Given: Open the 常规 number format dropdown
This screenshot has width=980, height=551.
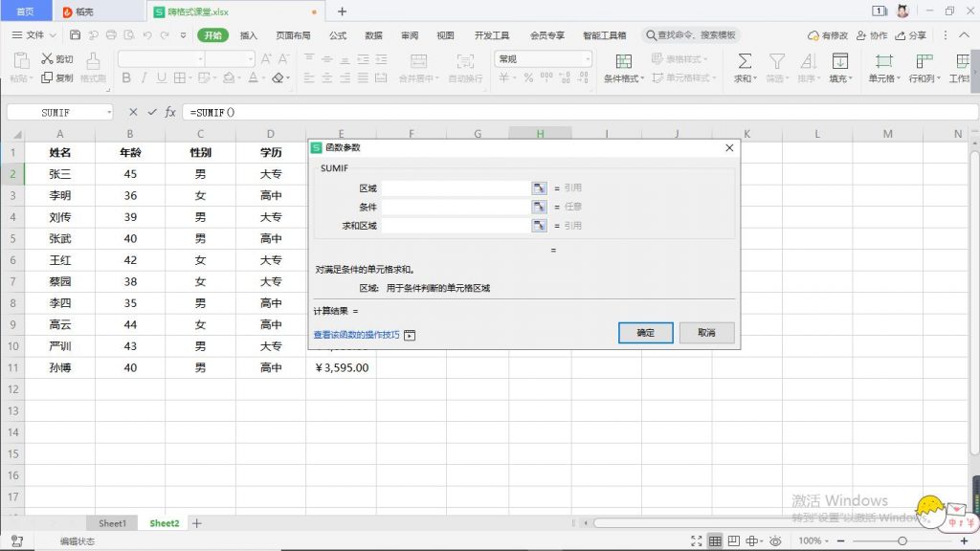Looking at the screenshot, I should [586, 59].
